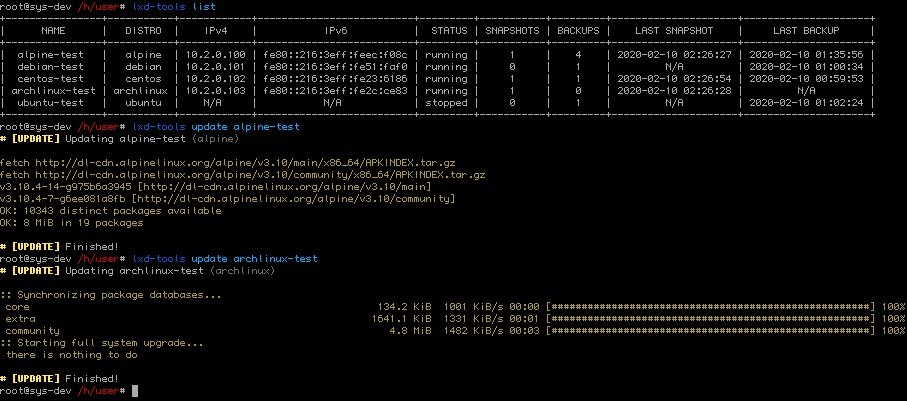The image size is (907, 401).
Task: Click the stopped status for ubuntu-test
Action: [x=446, y=103]
